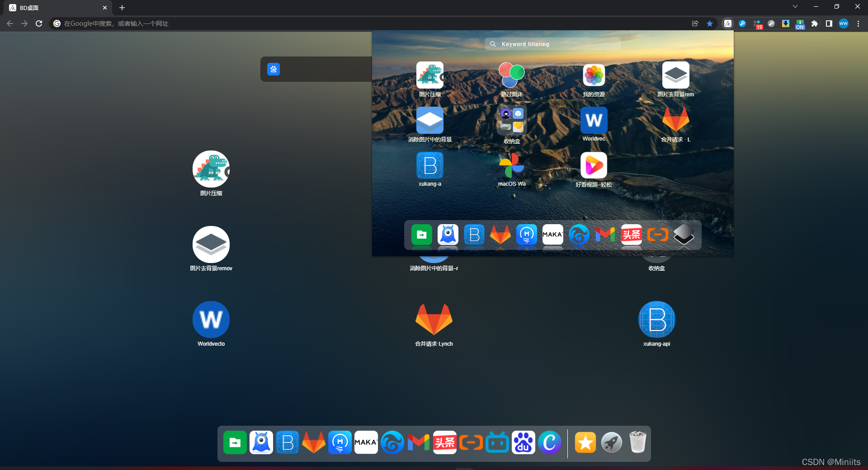This screenshot has width=868, height=470.
Task: Click 头条 icon in the main dock
Action: click(x=445, y=442)
